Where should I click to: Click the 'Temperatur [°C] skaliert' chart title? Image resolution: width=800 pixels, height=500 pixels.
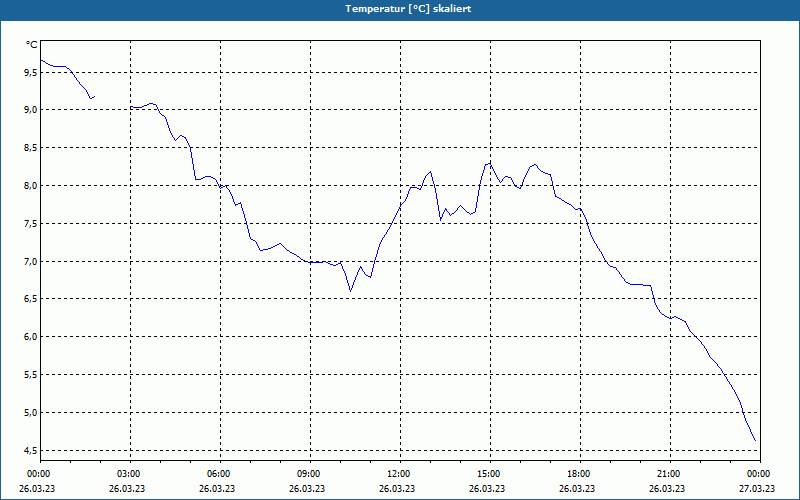pyautogui.click(x=408, y=9)
